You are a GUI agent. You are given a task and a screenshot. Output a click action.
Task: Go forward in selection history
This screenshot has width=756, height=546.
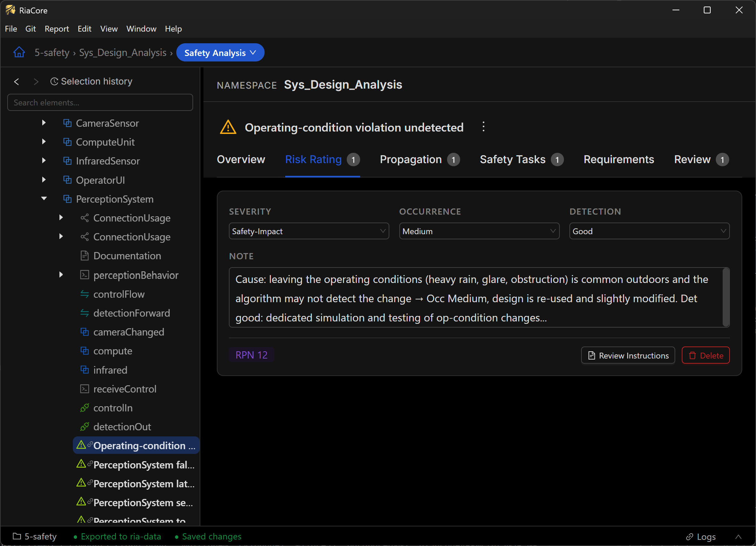(x=36, y=82)
